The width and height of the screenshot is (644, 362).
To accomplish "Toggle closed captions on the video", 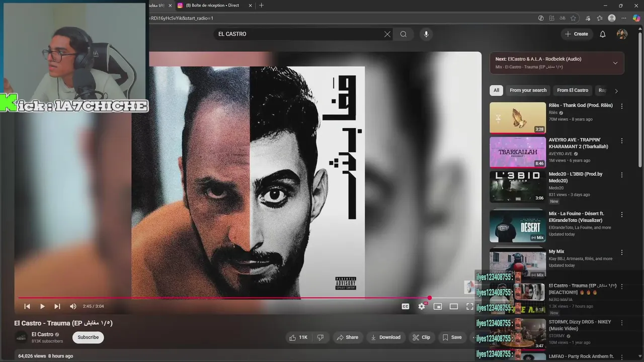I will point(406,306).
